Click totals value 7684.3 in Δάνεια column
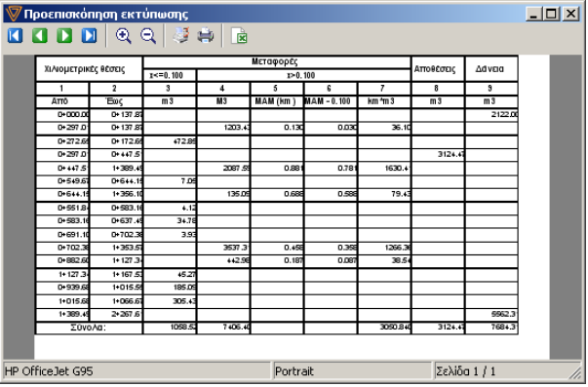The width and height of the screenshot is (588, 387). [x=504, y=328]
